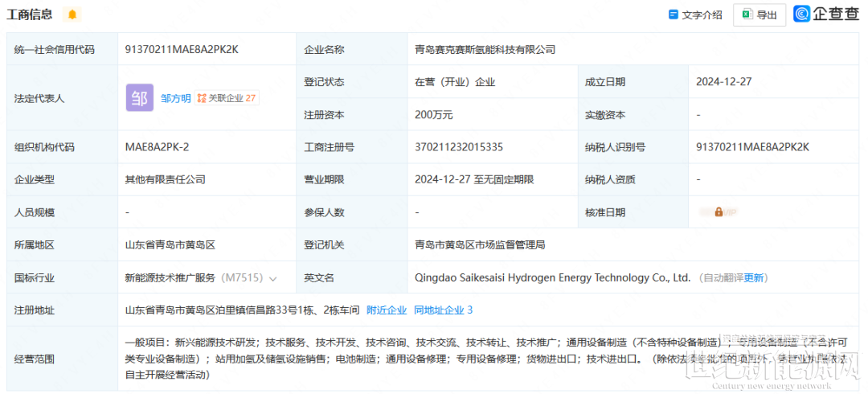Click the credit code 91370211MAE8A2PK2K
This screenshot has width=868, height=394.
tap(181, 49)
